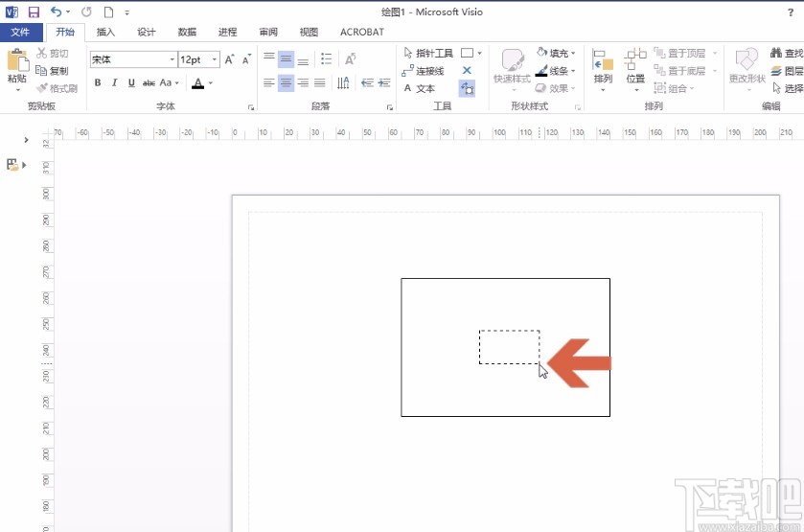The width and height of the screenshot is (804, 532).
Task: Open the font color dropdown arrow
Action: (x=210, y=83)
